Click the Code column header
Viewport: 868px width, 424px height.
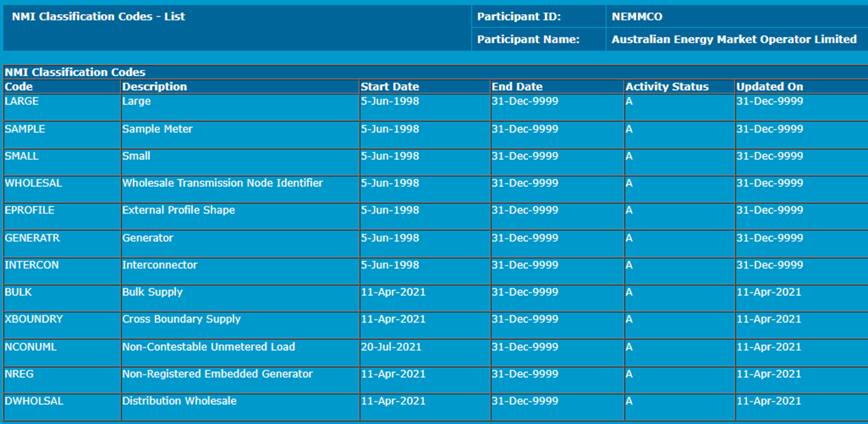pyautogui.click(x=19, y=87)
